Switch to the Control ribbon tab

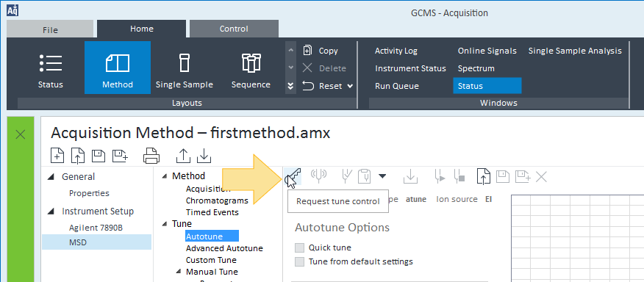coord(234,29)
